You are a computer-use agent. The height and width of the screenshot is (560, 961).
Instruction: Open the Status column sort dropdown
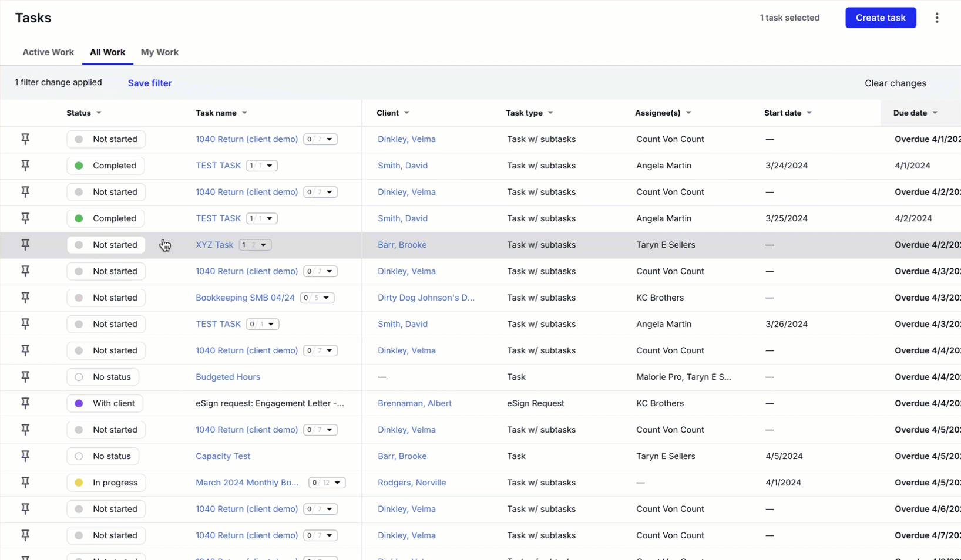98,113
